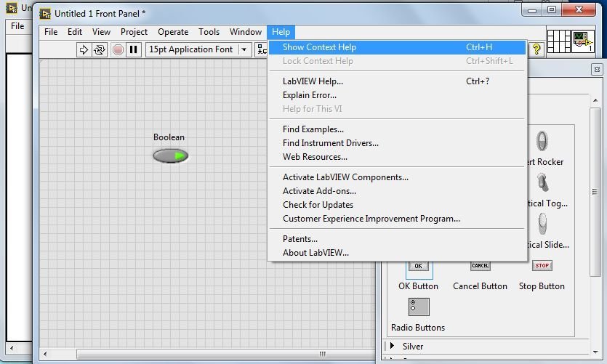The image size is (607, 364).
Task: Select the Stop Button palette icon
Action: pos(542,265)
